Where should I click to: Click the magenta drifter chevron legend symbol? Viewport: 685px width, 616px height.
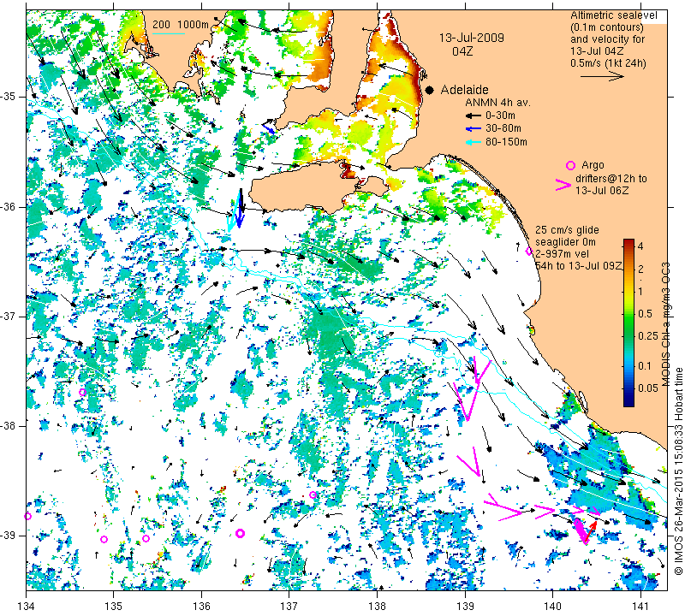563,185
